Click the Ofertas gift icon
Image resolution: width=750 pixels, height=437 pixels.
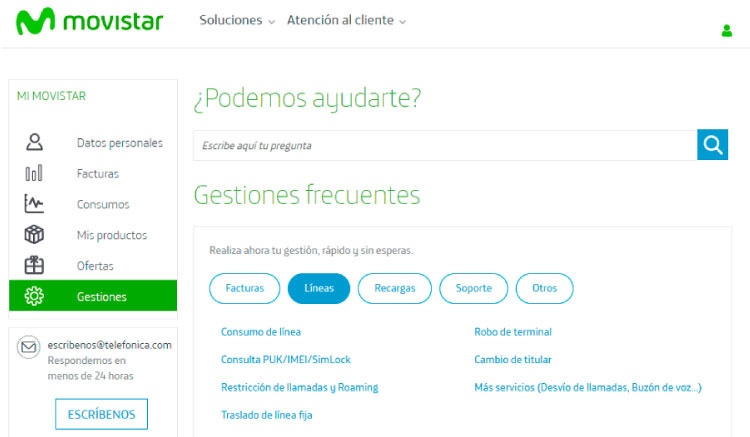click(34, 265)
